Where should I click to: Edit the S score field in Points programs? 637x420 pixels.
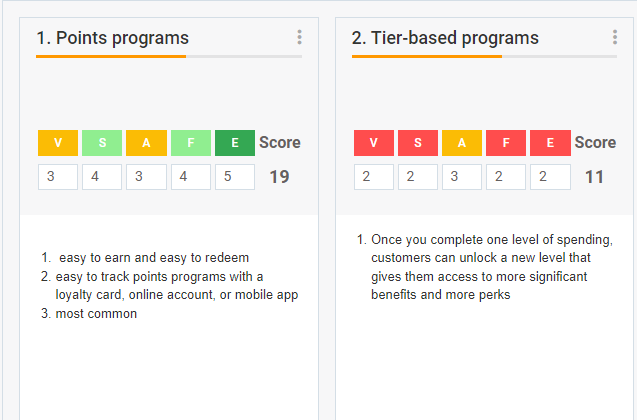102,177
